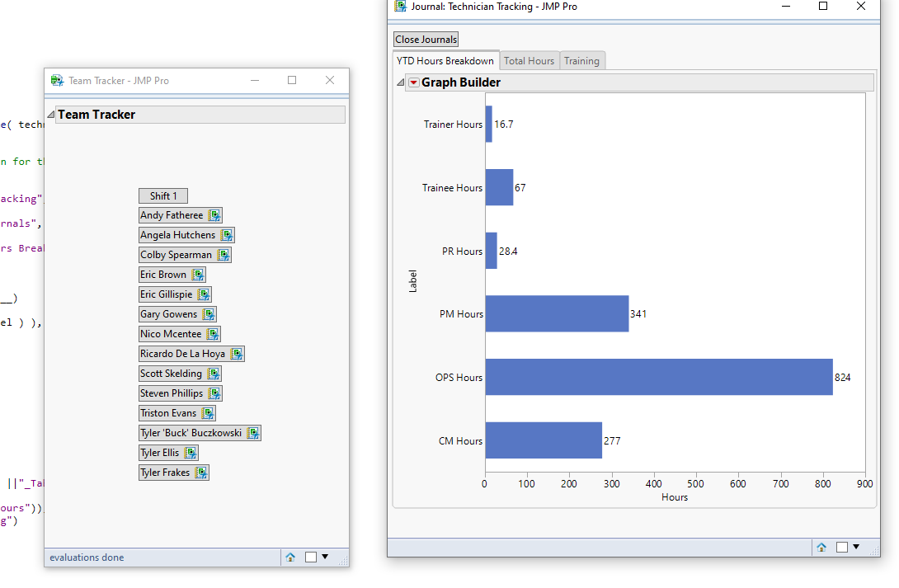Click the 341 value label
Image resolution: width=899 pixels, height=588 pixels.
click(x=638, y=314)
